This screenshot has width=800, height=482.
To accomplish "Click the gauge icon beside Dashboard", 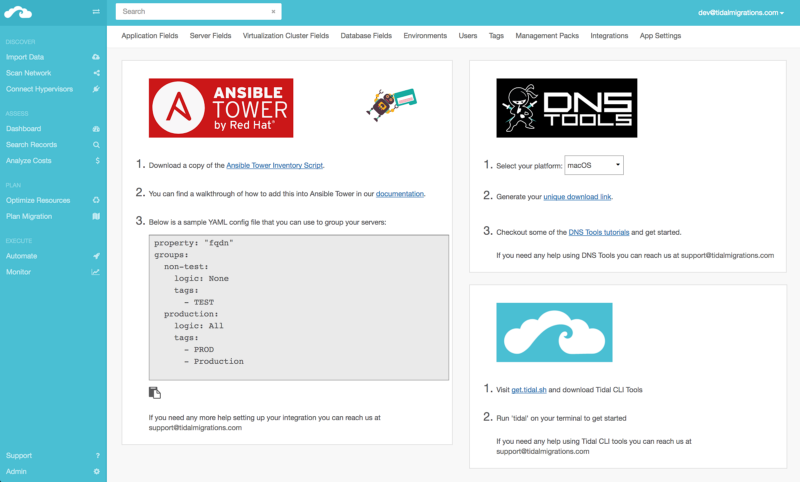I will 96,129.
